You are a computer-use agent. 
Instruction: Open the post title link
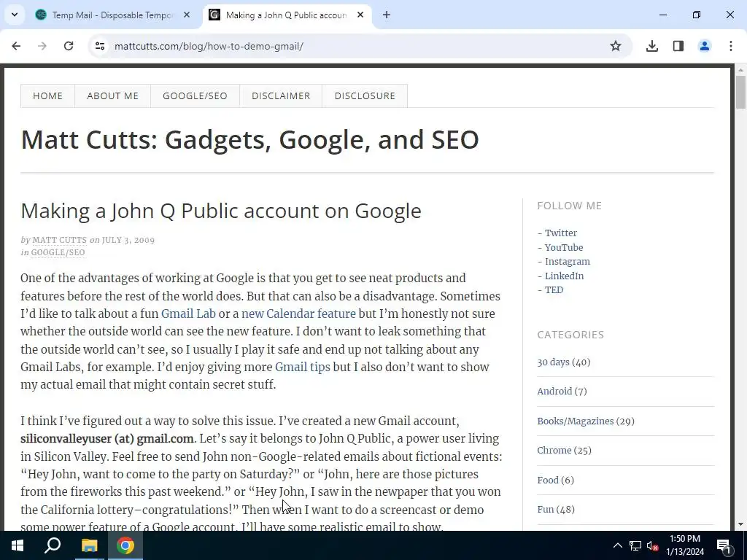click(221, 211)
